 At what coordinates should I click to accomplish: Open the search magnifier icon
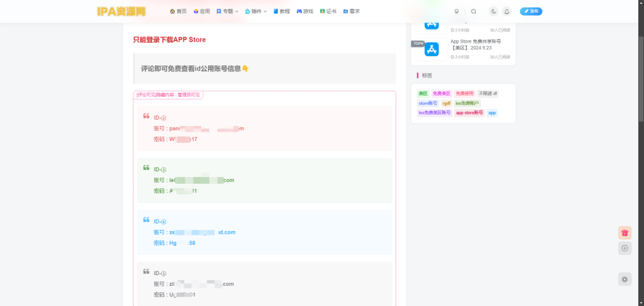[x=474, y=11]
